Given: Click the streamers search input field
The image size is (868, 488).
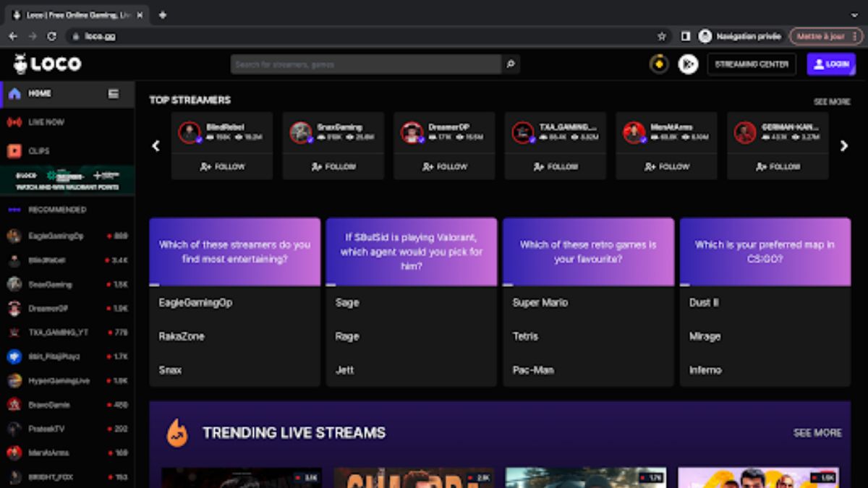Looking at the screenshot, I should (x=362, y=64).
